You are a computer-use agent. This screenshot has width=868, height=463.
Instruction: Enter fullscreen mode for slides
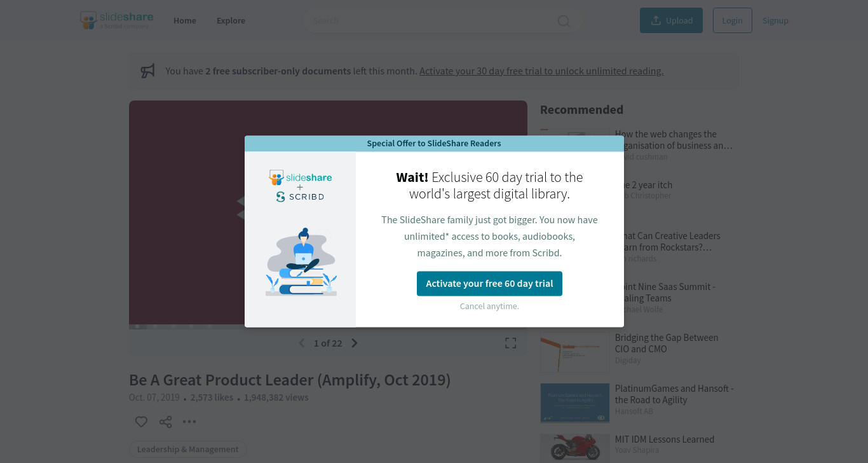(510, 343)
